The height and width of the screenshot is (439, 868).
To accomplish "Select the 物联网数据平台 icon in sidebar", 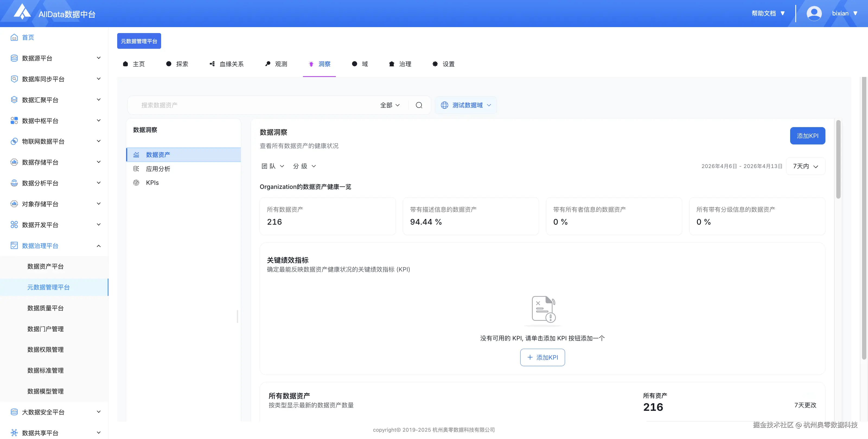I will point(14,141).
